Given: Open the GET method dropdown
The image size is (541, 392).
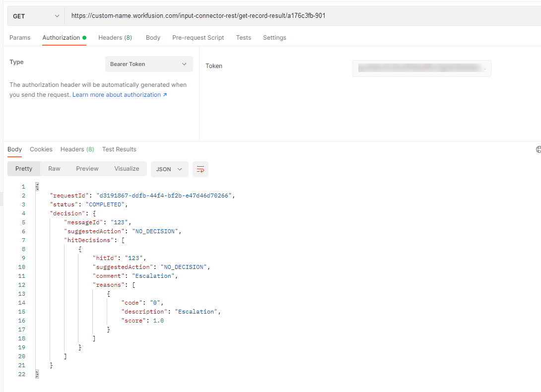Looking at the screenshot, I should (36, 16).
